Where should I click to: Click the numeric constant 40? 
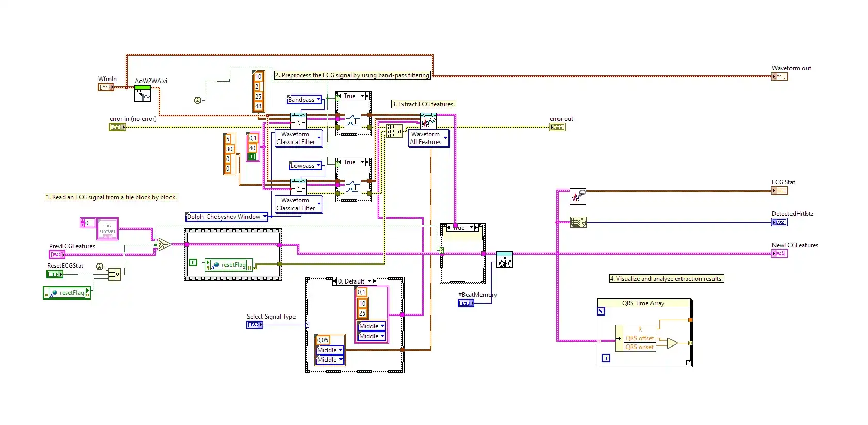click(252, 148)
